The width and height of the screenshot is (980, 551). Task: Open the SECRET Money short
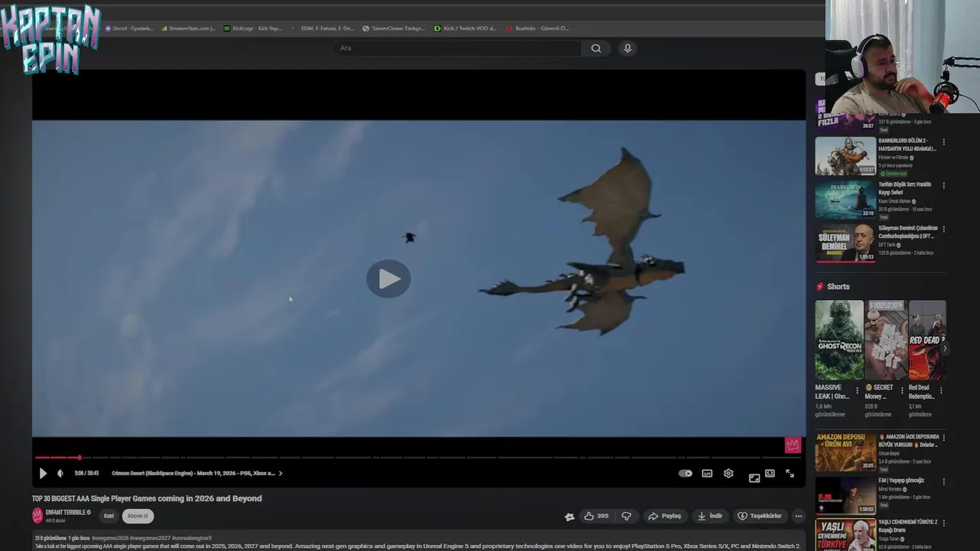pyautogui.click(x=886, y=340)
